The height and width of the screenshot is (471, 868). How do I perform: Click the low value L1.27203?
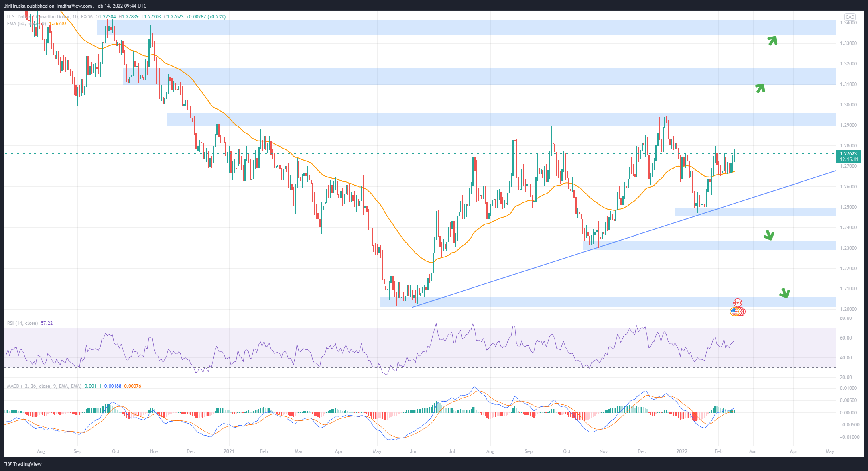coord(151,17)
